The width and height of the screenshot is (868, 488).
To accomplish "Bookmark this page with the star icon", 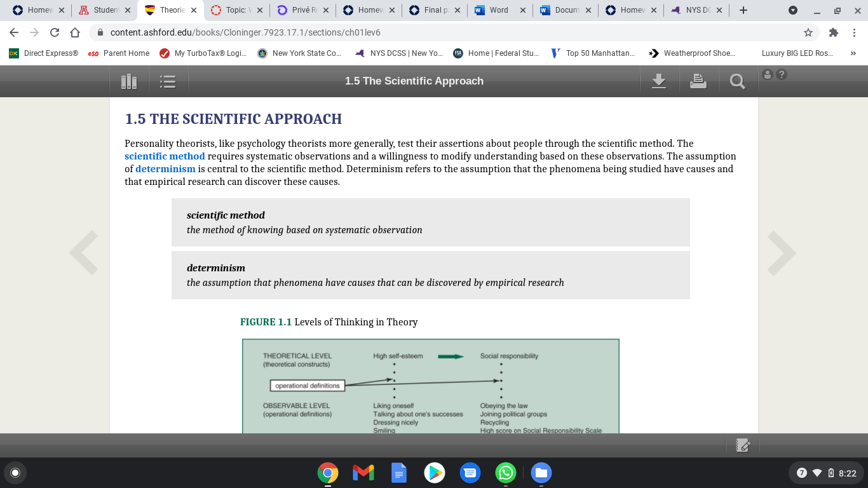I will (808, 32).
